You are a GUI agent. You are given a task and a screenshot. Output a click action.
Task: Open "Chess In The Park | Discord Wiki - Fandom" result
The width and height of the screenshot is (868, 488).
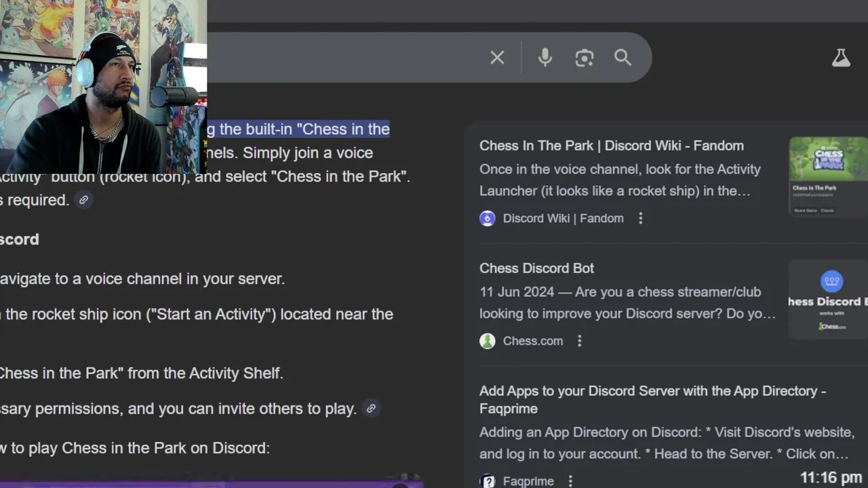612,146
